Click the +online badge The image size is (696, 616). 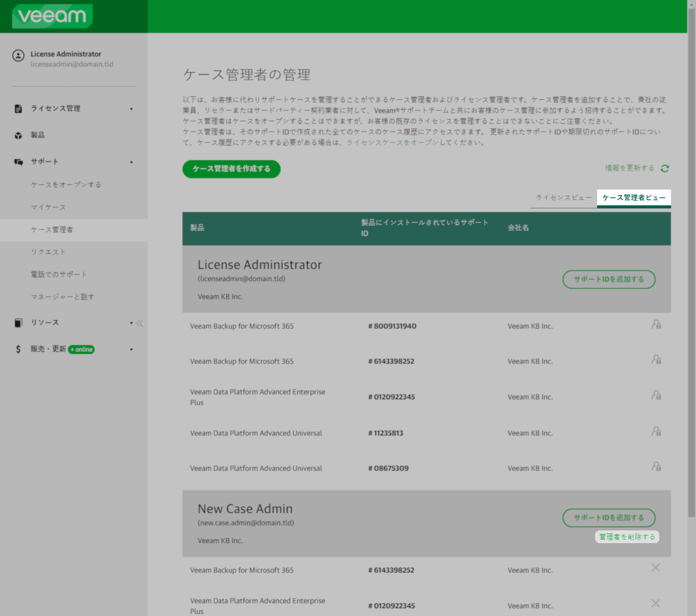82,350
